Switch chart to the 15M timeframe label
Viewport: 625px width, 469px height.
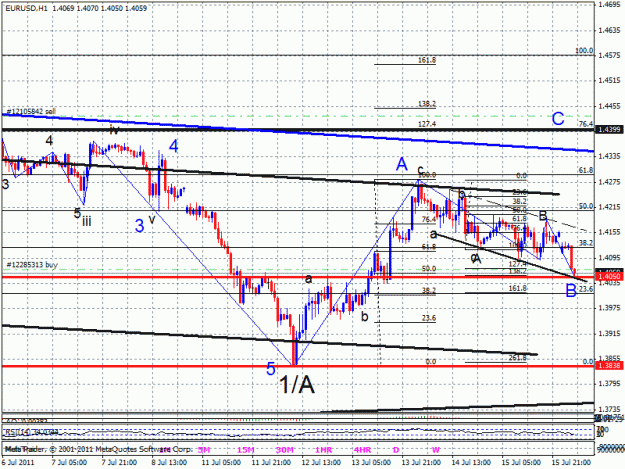click(246, 450)
